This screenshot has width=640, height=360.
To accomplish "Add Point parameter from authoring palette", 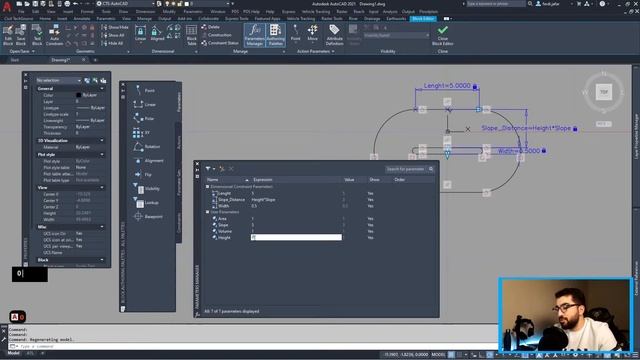I will (x=144, y=90).
